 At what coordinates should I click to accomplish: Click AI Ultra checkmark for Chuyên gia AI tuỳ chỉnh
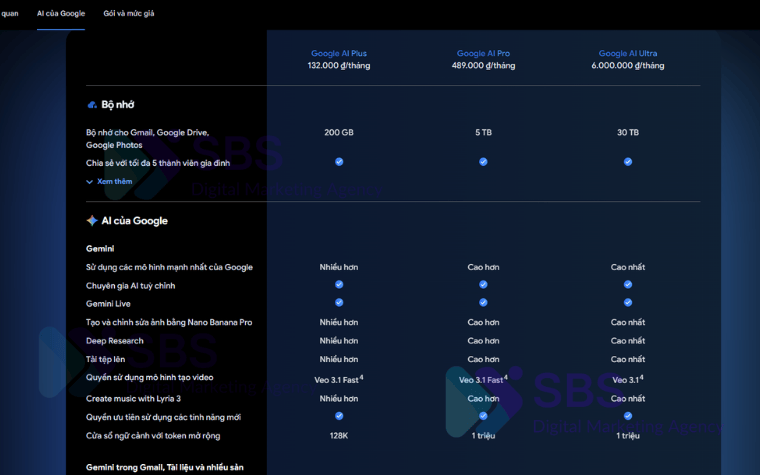[628, 285]
